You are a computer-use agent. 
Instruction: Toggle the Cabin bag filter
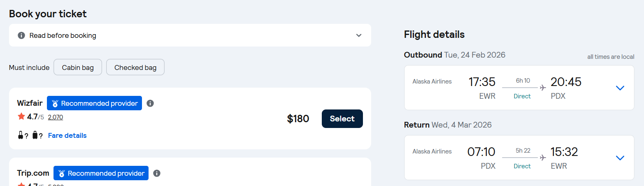click(x=78, y=67)
